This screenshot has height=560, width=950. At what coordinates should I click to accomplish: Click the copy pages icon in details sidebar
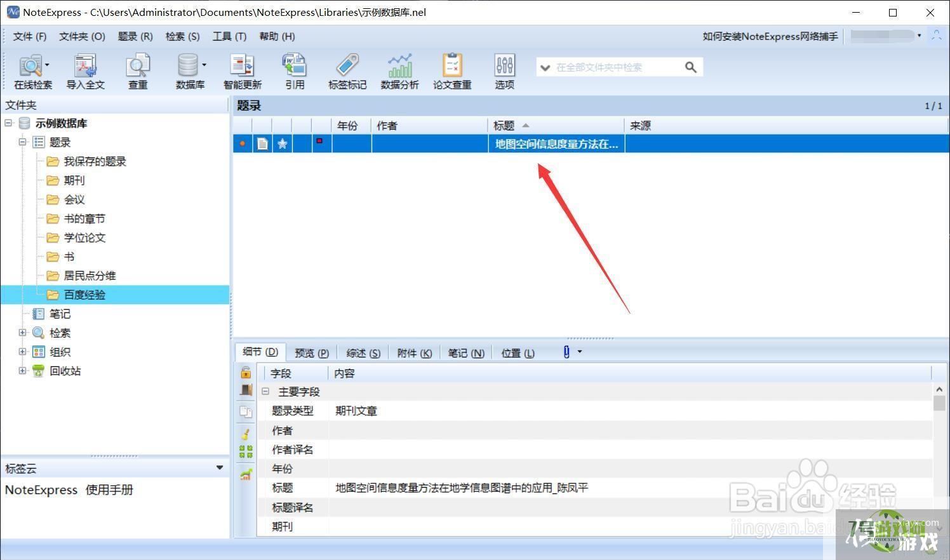point(246,411)
